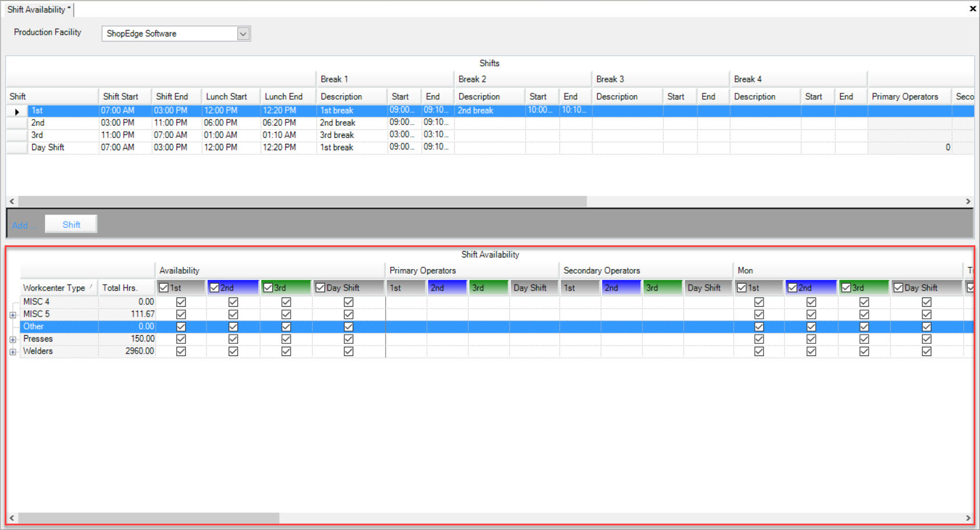The image size is (980, 530).
Task: Uncheck Presses Availability 2nd checkbox
Action: click(233, 339)
